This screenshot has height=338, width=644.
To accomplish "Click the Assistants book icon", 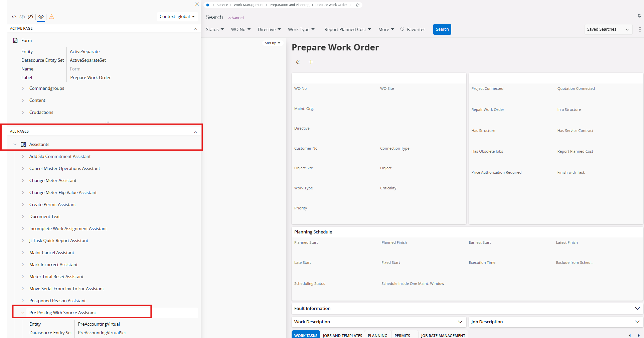I will click(x=23, y=144).
